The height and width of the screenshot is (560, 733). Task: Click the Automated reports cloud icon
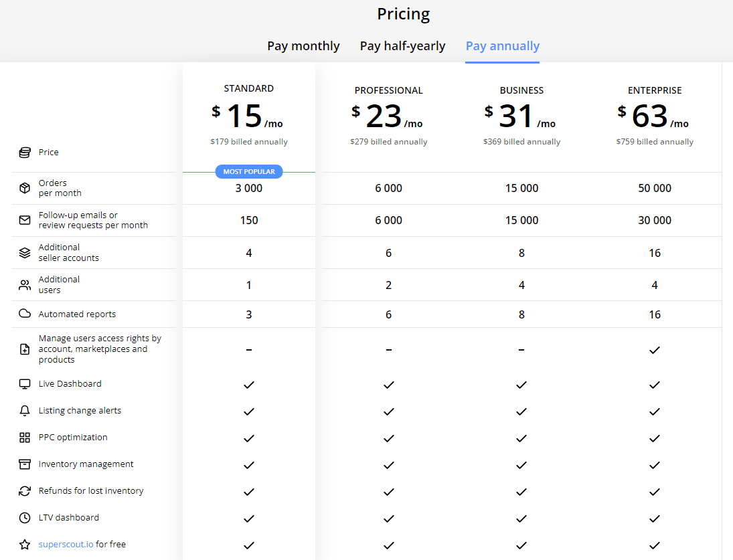[25, 314]
